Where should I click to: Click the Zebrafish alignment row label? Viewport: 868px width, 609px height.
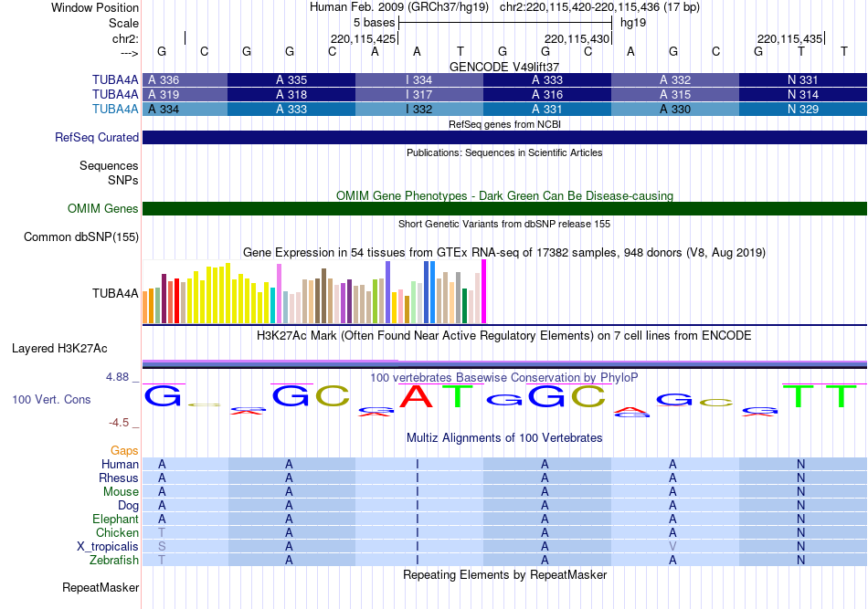click(114, 561)
